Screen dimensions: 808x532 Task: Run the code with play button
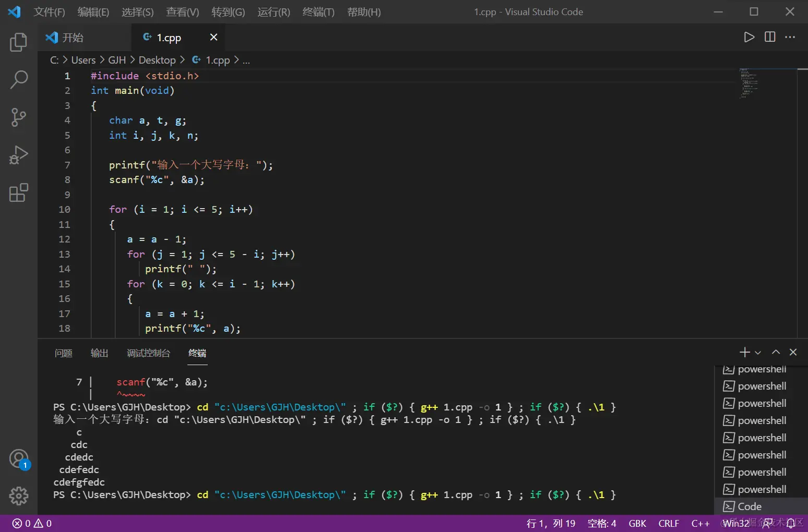point(749,37)
